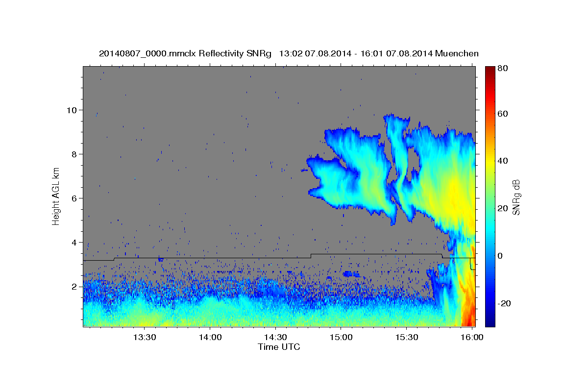Click the plot title starting with 20140807_0000.mmclx
588x392 pixels.
coord(289,53)
